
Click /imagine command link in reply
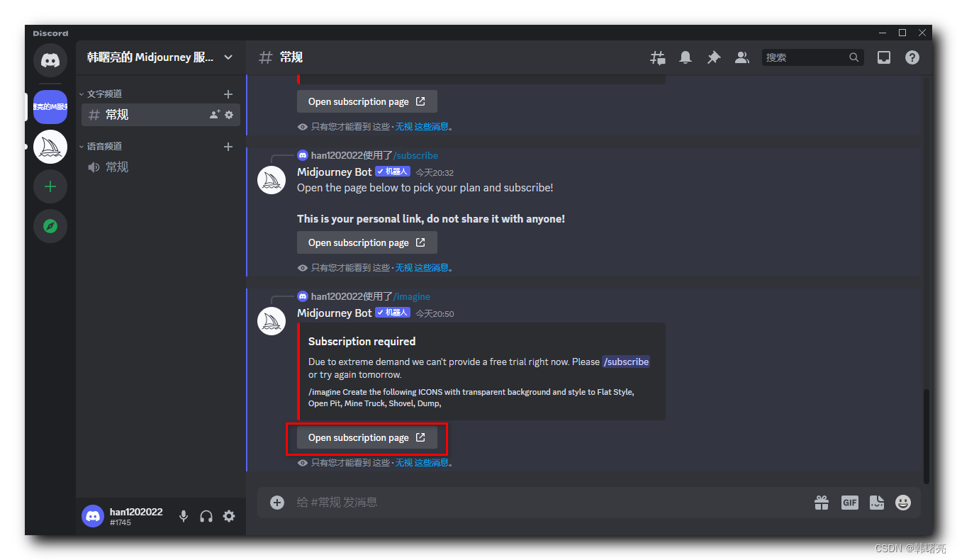[x=412, y=296]
